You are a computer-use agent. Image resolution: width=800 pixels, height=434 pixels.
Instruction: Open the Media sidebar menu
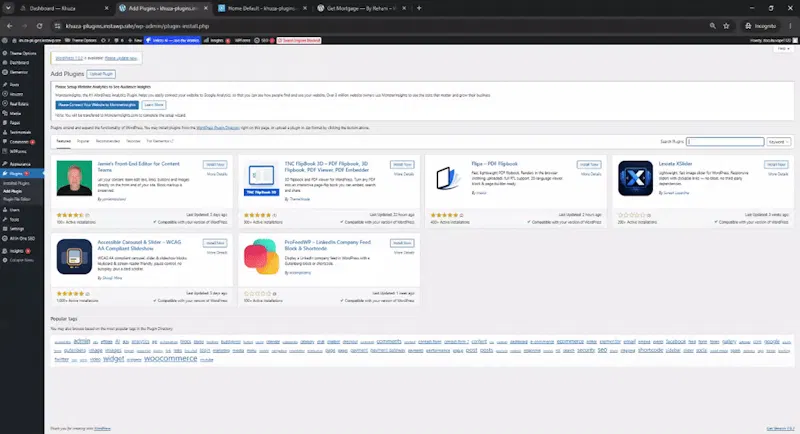(x=15, y=113)
